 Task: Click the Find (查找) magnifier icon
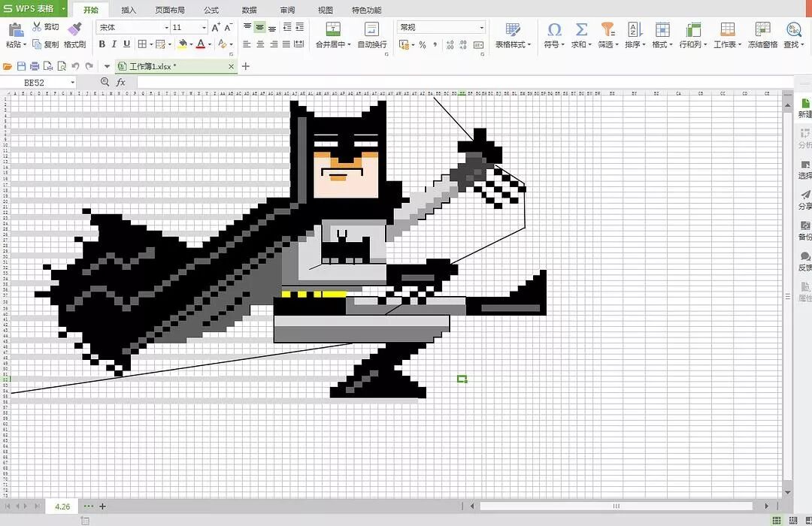793,29
